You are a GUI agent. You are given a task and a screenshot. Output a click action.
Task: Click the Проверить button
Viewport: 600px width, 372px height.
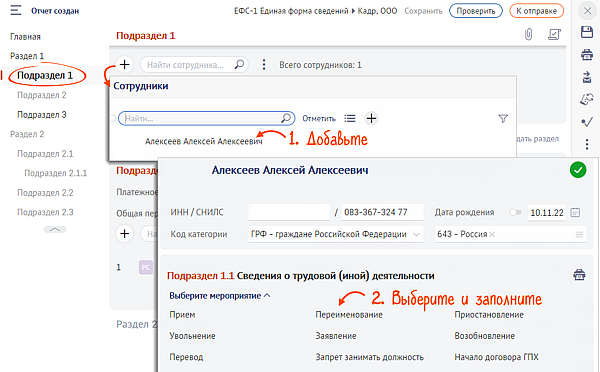pos(476,11)
